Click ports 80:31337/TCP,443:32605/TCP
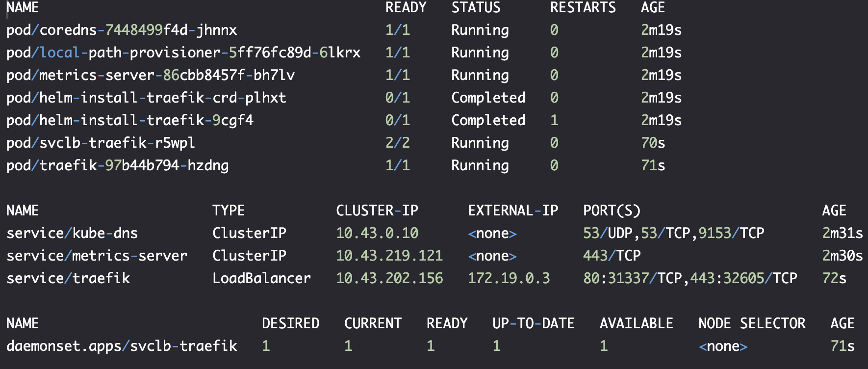868x369 pixels. (x=690, y=279)
